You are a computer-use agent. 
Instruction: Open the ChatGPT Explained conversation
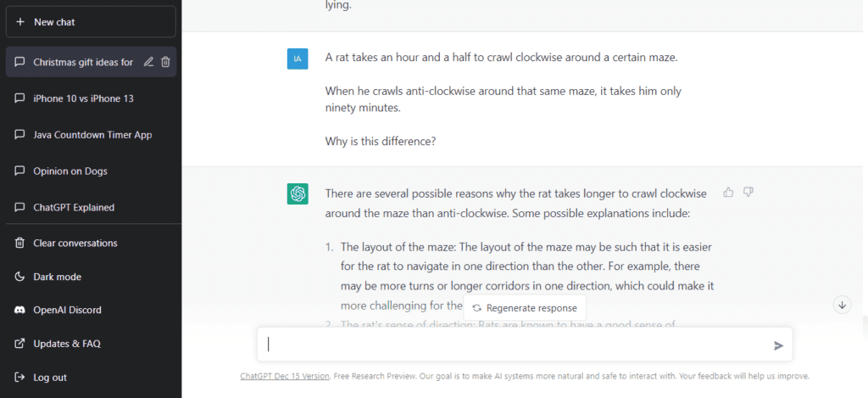click(x=74, y=207)
